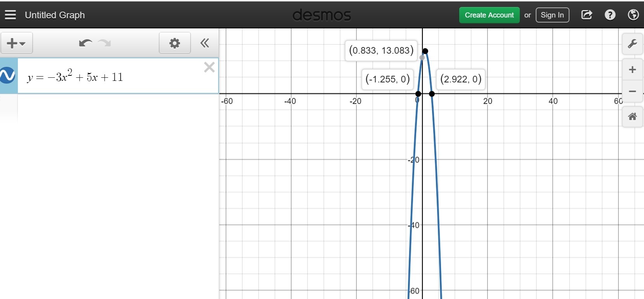Image resolution: width=644 pixels, height=299 pixels.
Task: Redo the last action
Action: pos(104,43)
